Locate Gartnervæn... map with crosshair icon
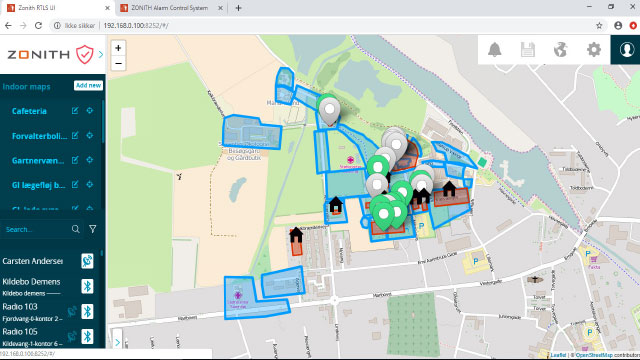This screenshot has width=640, height=360. click(90, 160)
